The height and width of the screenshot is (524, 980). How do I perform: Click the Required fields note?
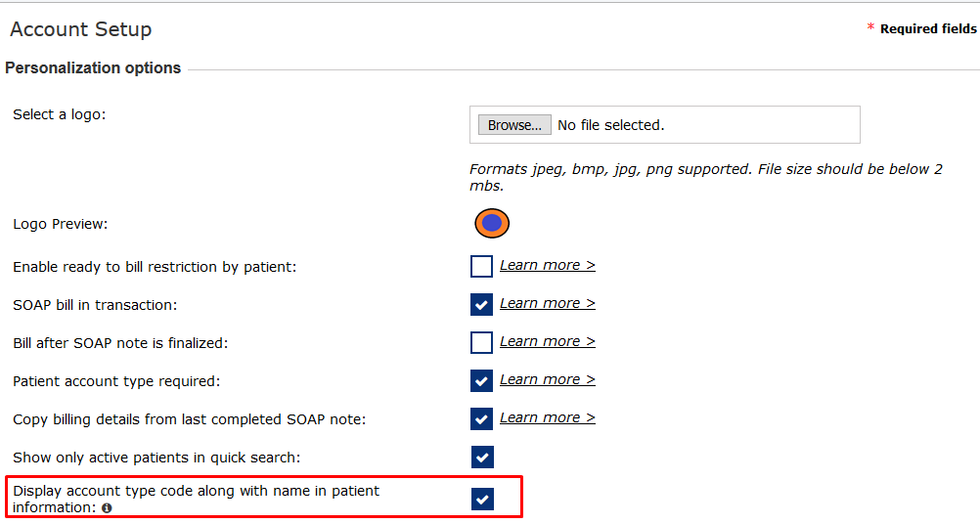927,29
